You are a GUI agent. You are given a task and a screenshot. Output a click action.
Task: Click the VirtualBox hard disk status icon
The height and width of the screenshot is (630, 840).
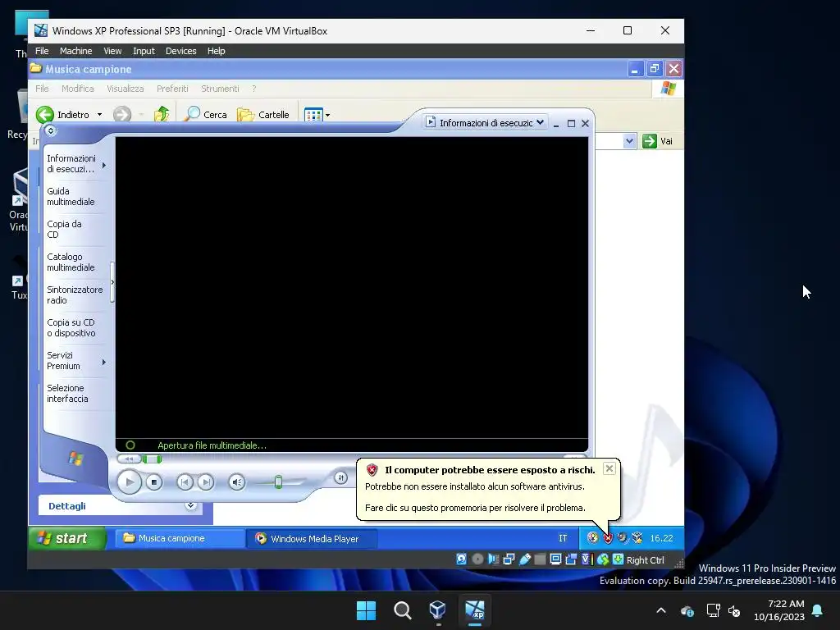tap(461, 559)
